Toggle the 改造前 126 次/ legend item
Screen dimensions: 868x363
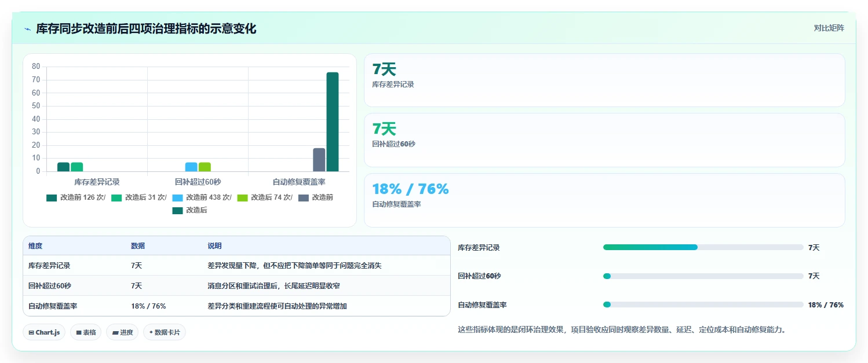(76, 197)
